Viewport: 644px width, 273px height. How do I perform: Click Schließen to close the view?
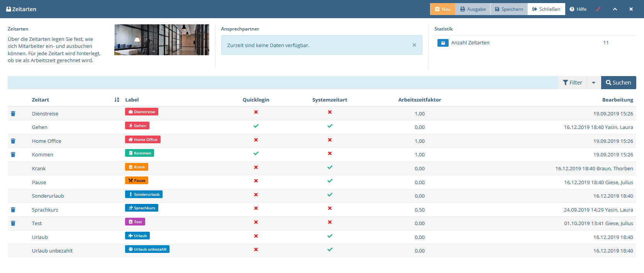pyautogui.click(x=546, y=9)
